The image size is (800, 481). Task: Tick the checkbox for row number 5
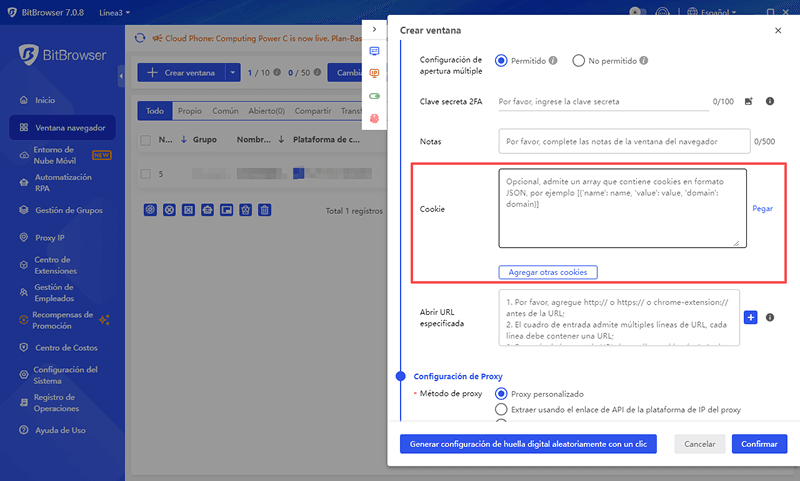(x=145, y=174)
